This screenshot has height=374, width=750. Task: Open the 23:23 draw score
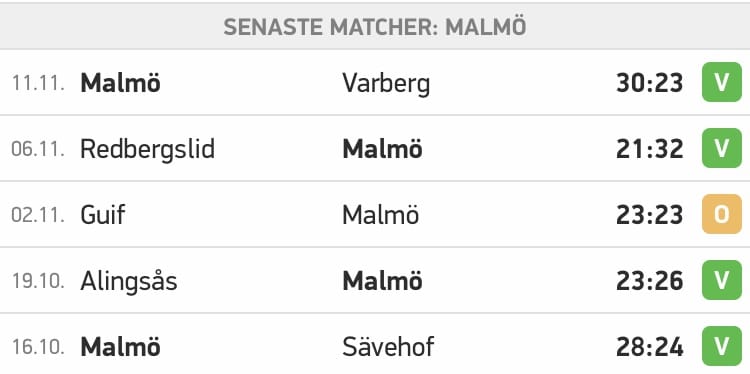coord(650,215)
